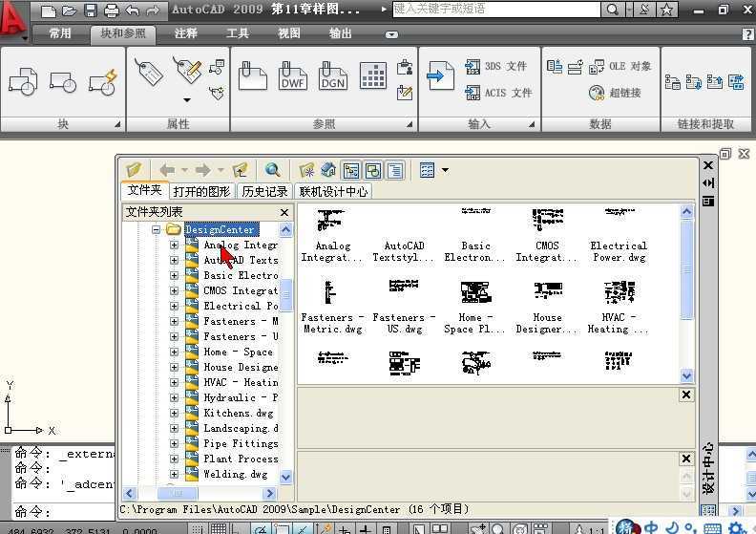Viewport: 756px width, 534px height.
Task: Expand the Welding.dwg tree node
Action: tap(174, 474)
